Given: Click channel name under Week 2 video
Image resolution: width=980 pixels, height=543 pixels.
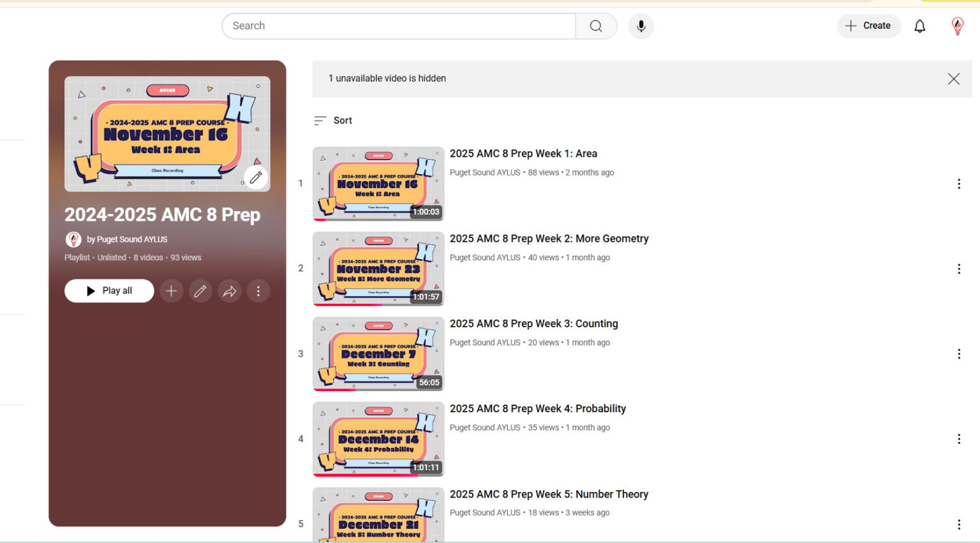Looking at the screenshot, I should click(x=485, y=258).
